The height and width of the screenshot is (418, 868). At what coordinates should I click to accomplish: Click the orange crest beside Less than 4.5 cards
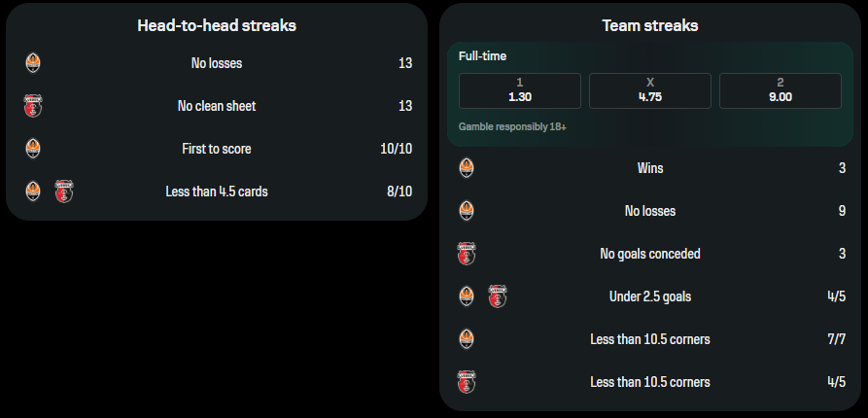point(33,192)
